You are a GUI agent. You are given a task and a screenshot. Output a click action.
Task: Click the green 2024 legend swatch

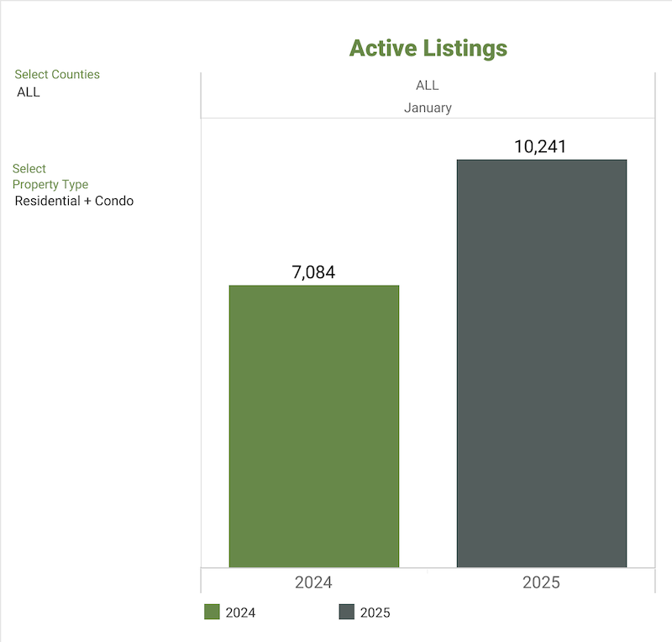pos(212,613)
